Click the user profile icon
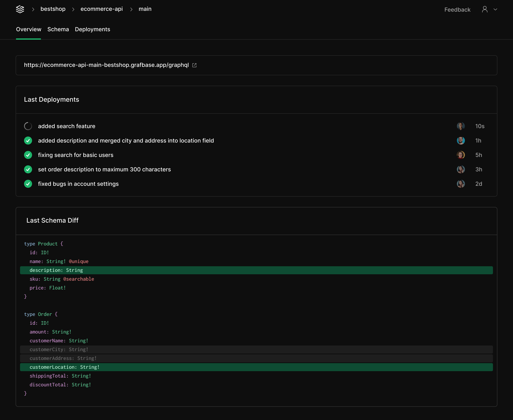The width and height of the screenshot is (513, 420). click(x=485, y=9)
